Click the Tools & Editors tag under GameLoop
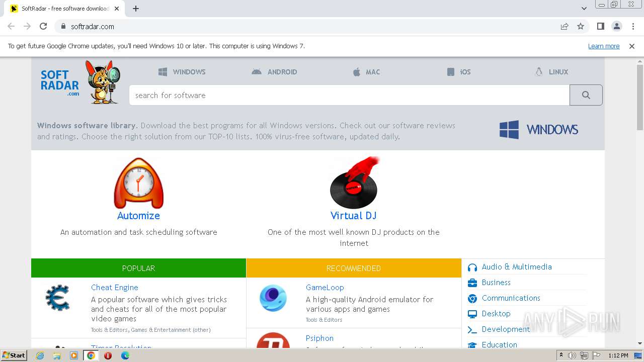 click(324, 320)
